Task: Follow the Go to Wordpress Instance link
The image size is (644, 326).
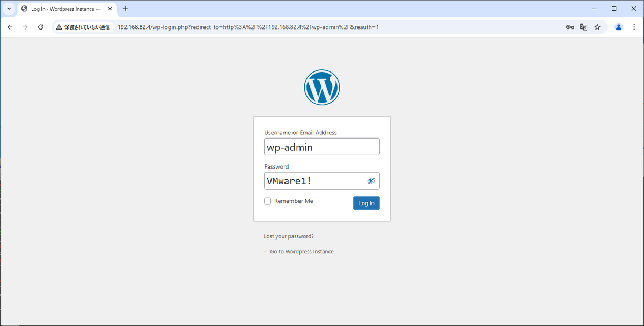Action: click(298, 251)
